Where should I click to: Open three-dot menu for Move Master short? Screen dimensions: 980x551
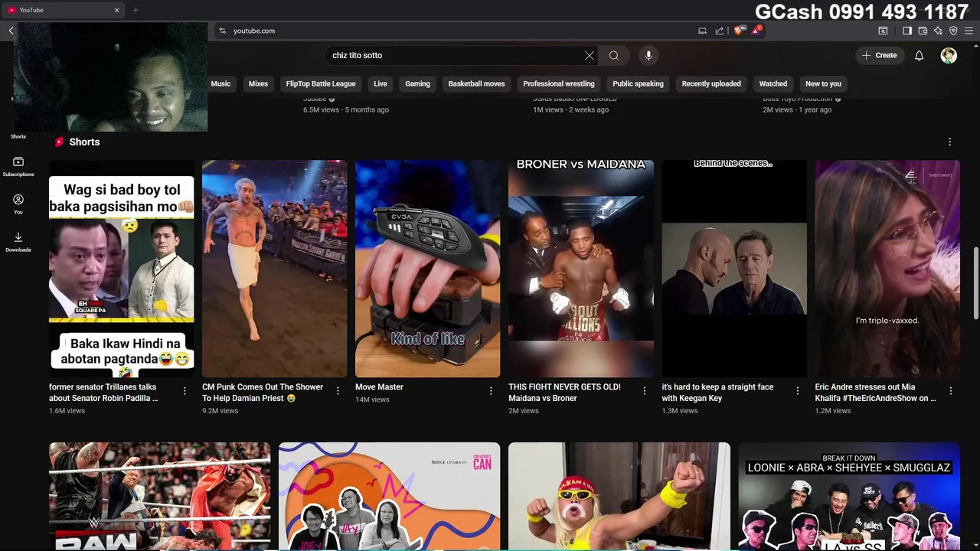click(x=491, y=391)
